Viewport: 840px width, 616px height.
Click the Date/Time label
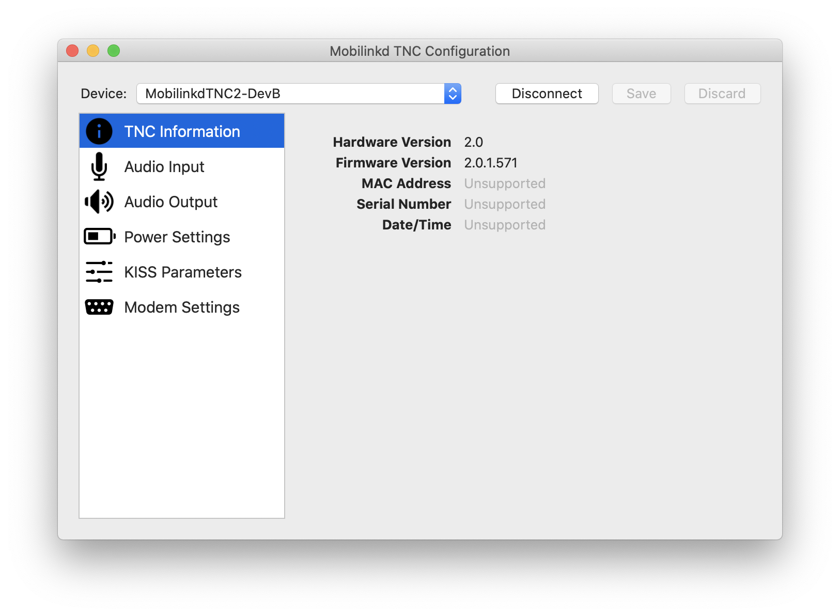coord(416,225)
